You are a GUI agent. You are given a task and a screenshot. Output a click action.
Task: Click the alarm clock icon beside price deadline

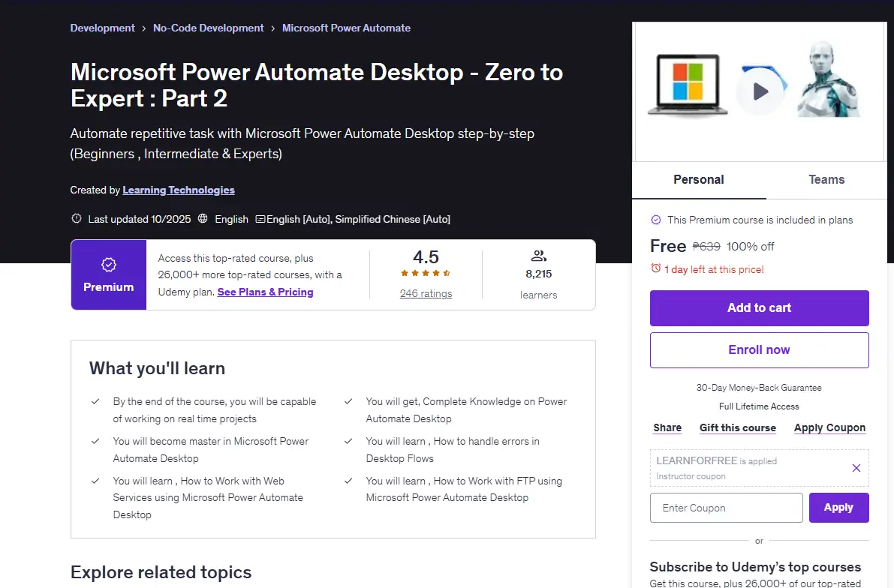tap(656, 269)
